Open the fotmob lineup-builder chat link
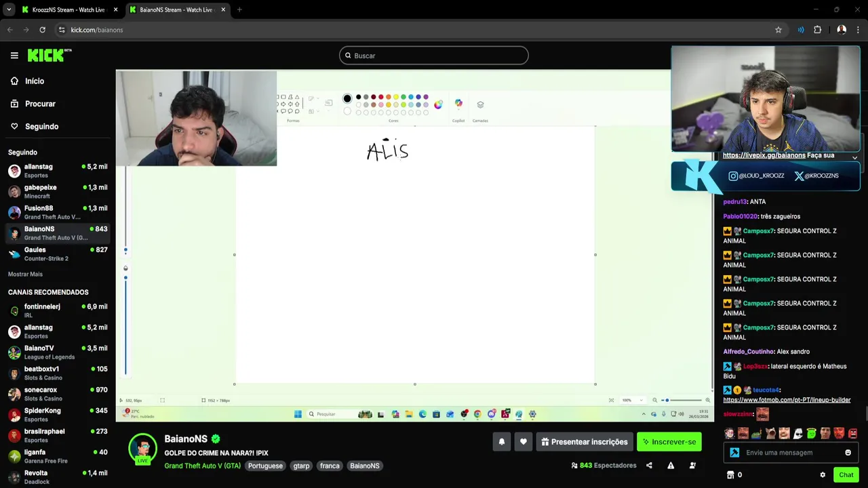The image size is (868, 488). tap(787, 400)
